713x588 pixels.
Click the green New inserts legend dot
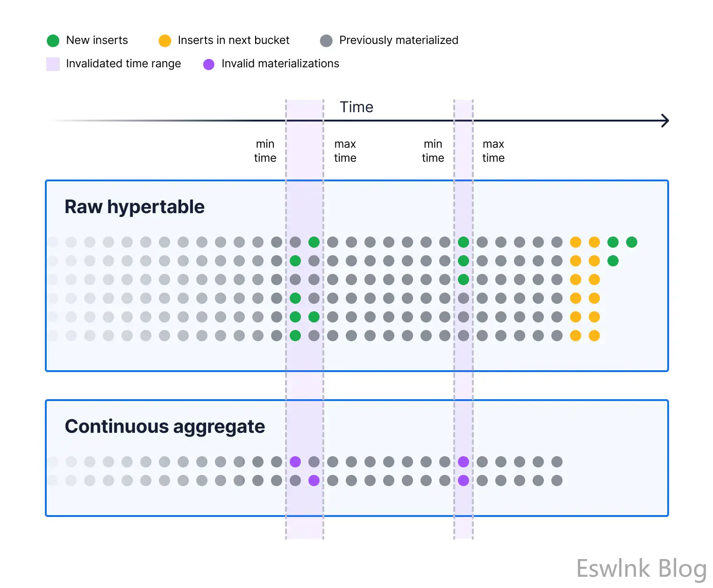click(53, 41)
